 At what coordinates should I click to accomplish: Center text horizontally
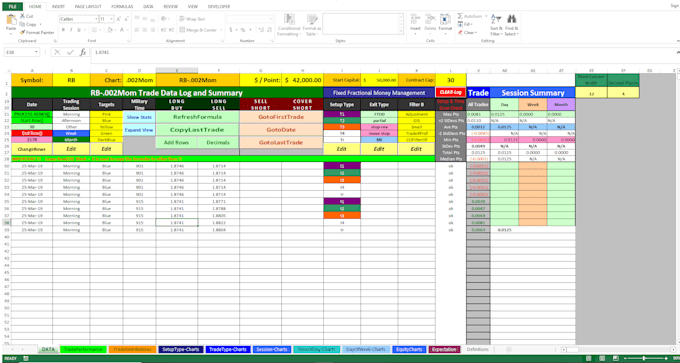(x=144, y=30)
